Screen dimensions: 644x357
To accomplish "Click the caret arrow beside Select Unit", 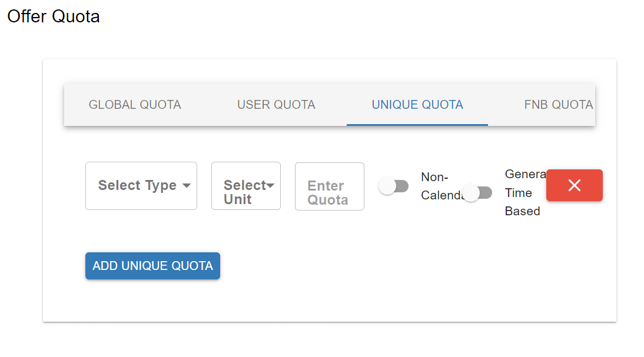I will 271,186.
